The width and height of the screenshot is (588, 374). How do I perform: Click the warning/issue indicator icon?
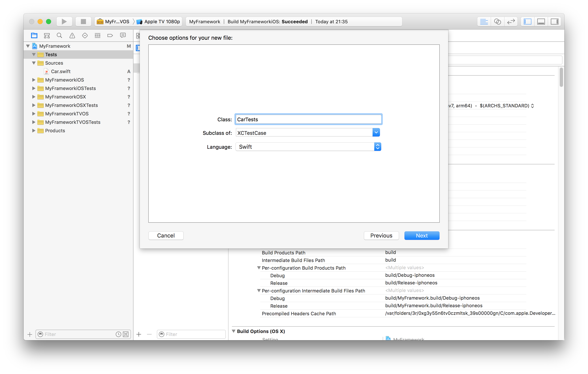(x=72, y=35)
